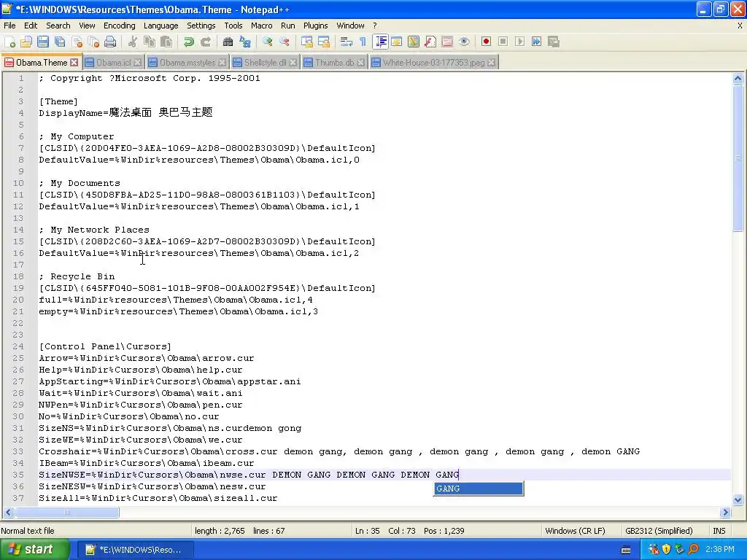The height and width of the screenshot is (560, 747).
Task: Toggle the indent guide toolbar icon
Action: [x=380, y=42]
